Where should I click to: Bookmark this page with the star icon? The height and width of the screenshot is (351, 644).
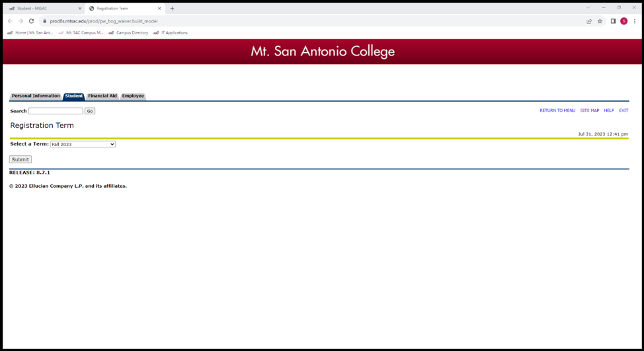(x=600, y=21)
